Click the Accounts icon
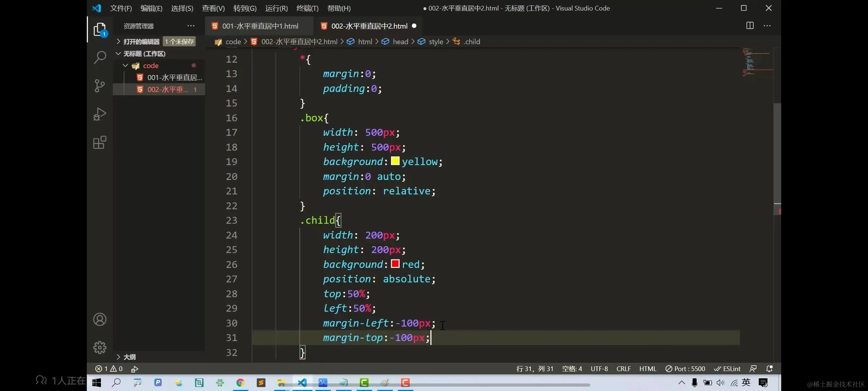868x391 pixels. tap(99, 319)
